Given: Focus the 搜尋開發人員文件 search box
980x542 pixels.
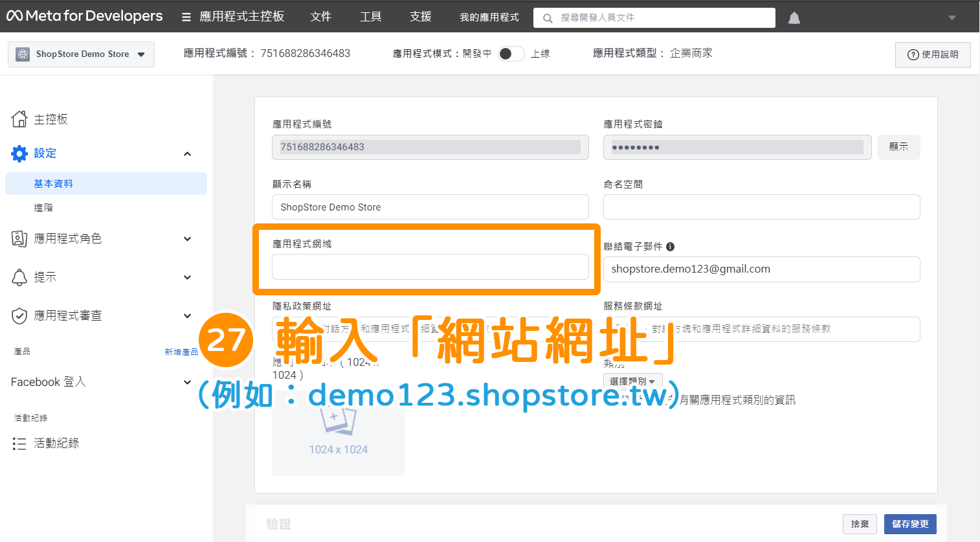Looking at the screenshot, I should tap(654, 17).
